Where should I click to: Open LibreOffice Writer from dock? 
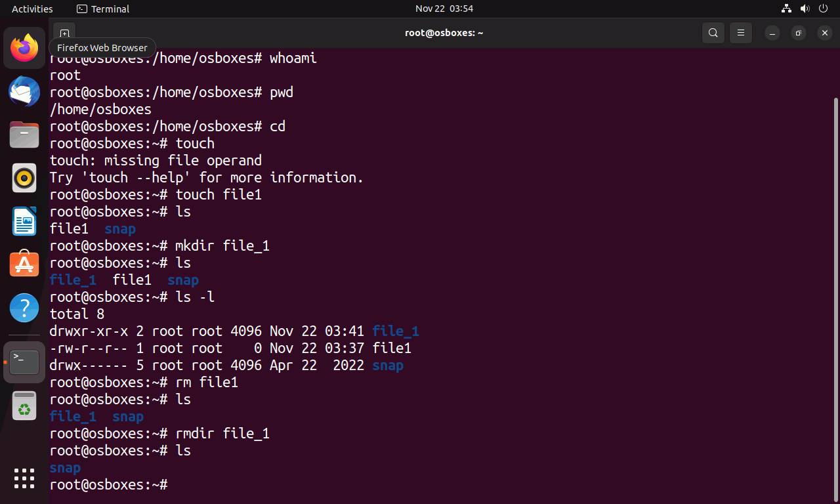point(24,221)
